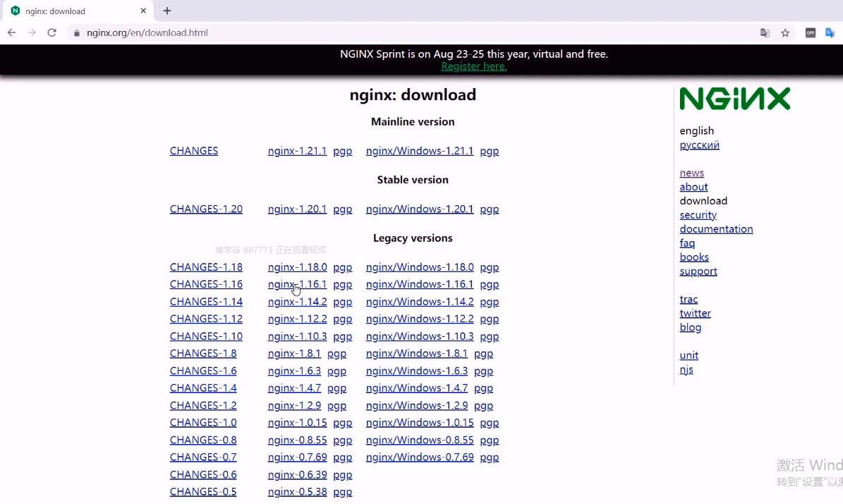The image size is (843, 504).
Task: Download nginx-1.12.2
Action: 297,319
